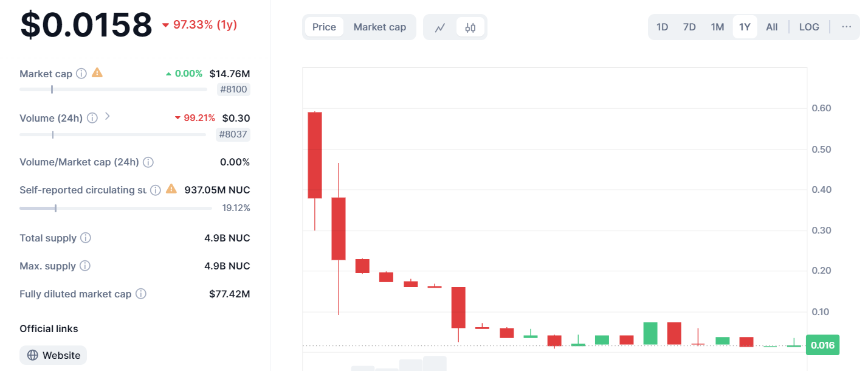Select the All time range
Image resolution: width=868 pixels, height=371 pixels.
tap(772, 27)
